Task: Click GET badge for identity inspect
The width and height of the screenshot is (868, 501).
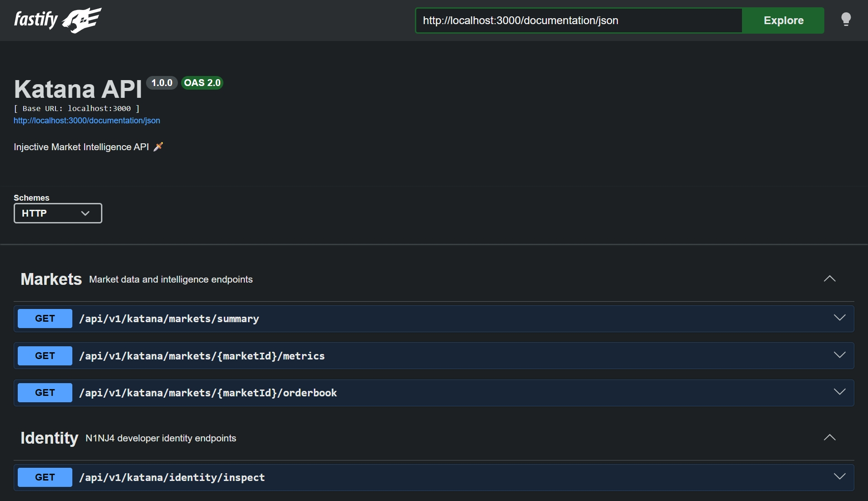Action: 45,477
